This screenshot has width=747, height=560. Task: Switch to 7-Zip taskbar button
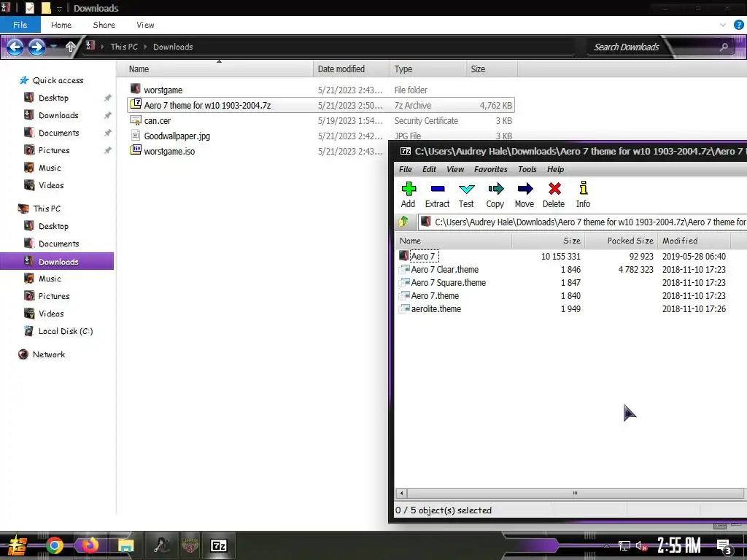click(219, 545)
